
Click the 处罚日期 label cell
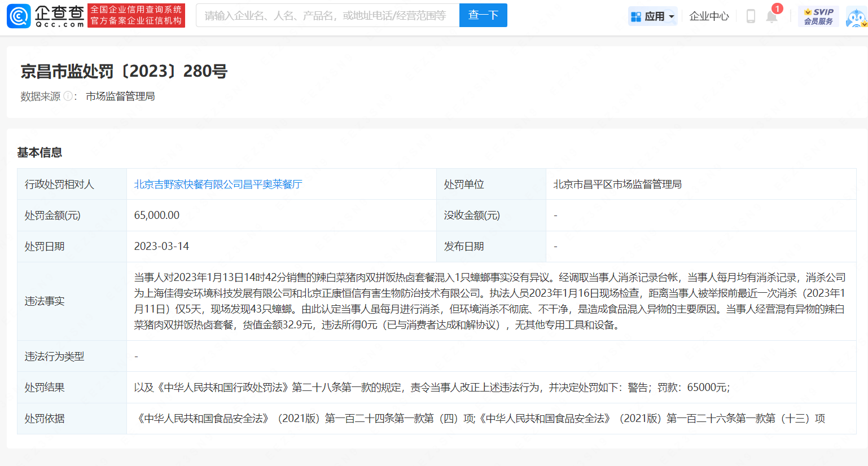[x=72, y=247]
